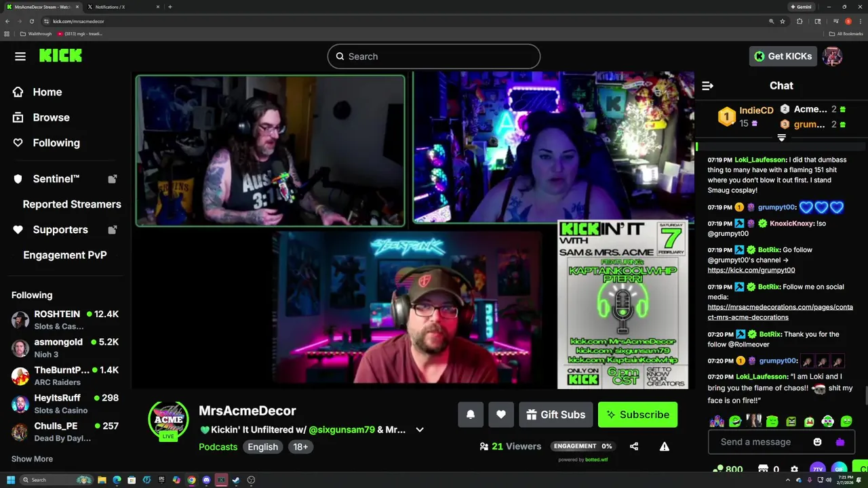Open ROSHTEIN channel in Following list
Viewport: 868px width, 488px height.
tap(65, 320)
